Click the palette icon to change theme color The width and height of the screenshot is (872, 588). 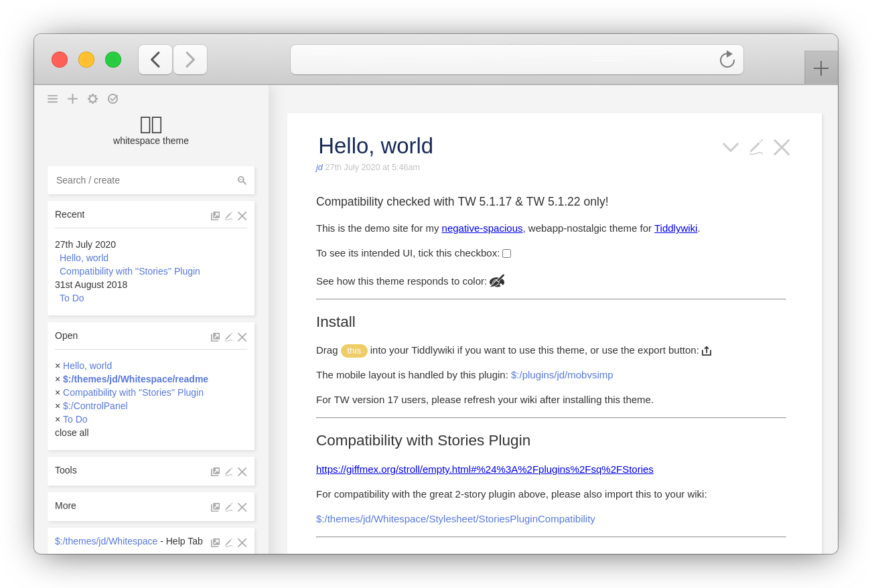pos(497,281)
